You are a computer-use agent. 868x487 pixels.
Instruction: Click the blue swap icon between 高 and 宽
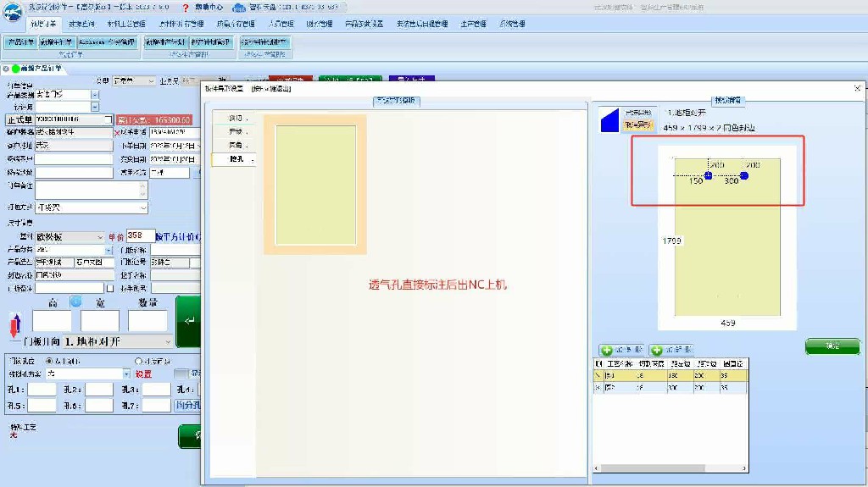(75, 302)
